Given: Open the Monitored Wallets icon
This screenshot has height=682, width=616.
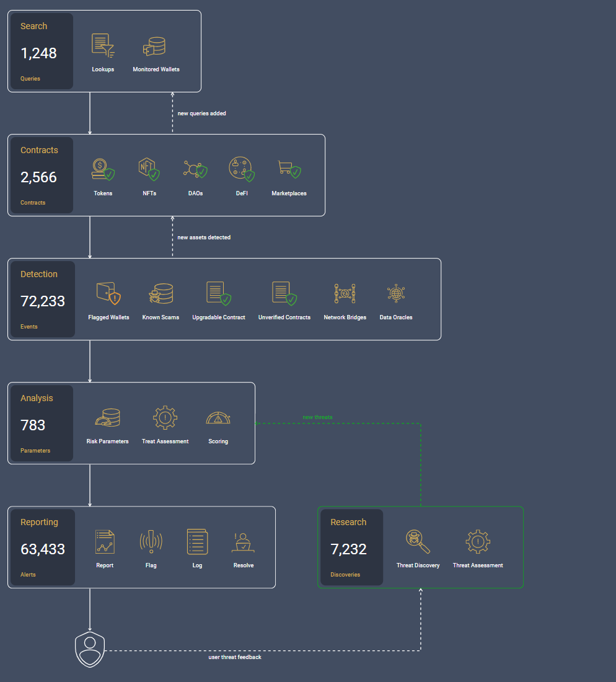Looking at the screenshot, I should [154, 46].
